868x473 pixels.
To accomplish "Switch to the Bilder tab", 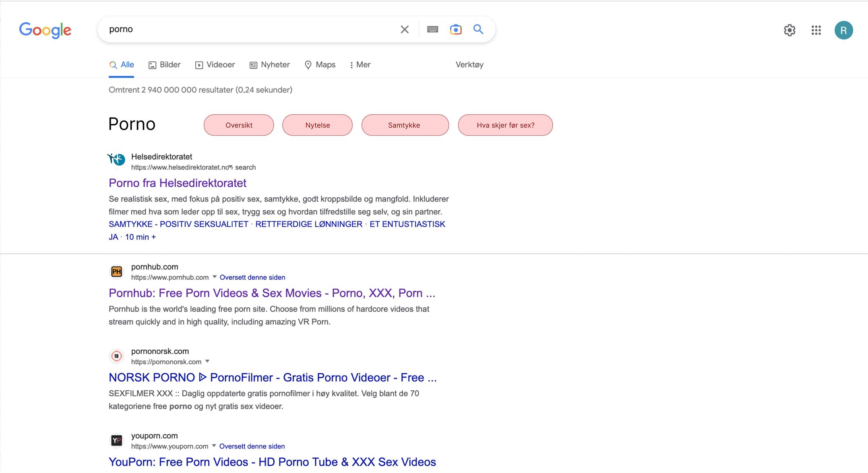I will (165, 65).
